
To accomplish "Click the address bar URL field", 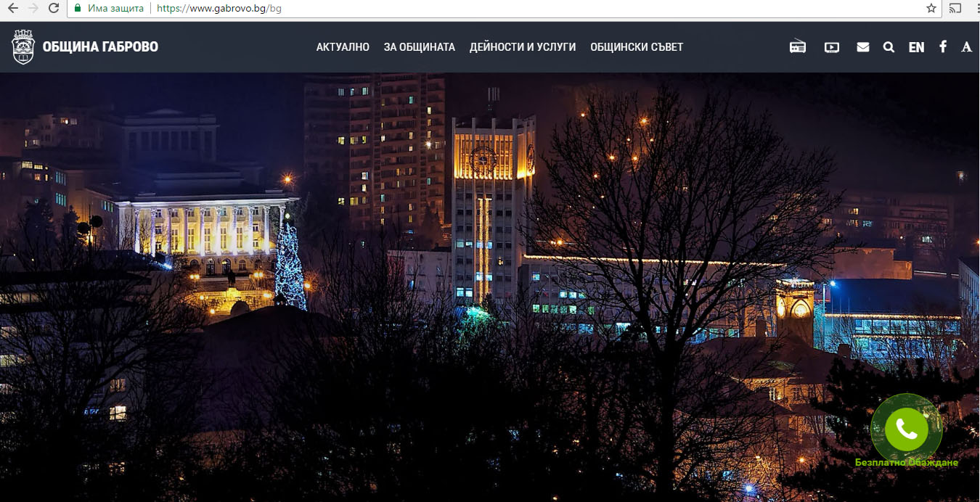I will (508, 8).
